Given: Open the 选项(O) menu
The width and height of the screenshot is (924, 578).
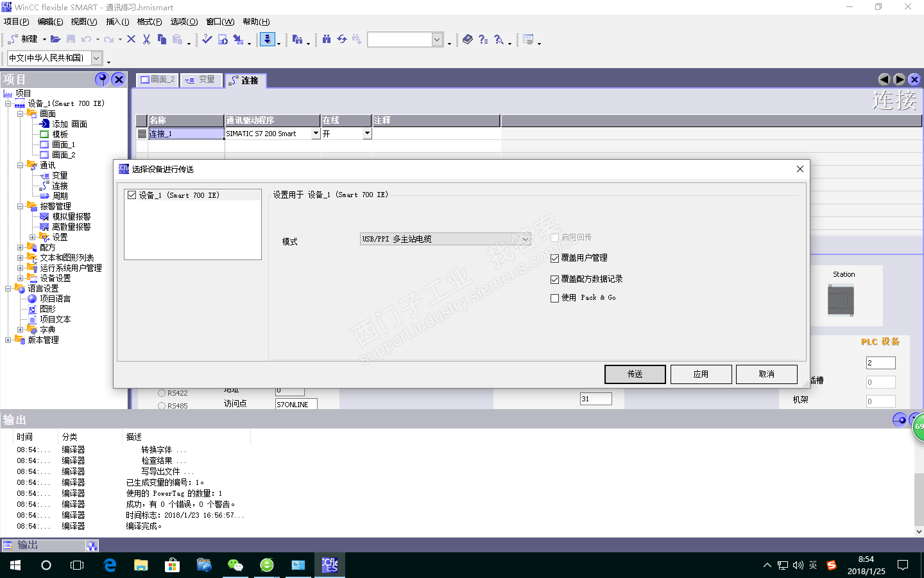Looking at the screenshot, I should click(184, 22).
